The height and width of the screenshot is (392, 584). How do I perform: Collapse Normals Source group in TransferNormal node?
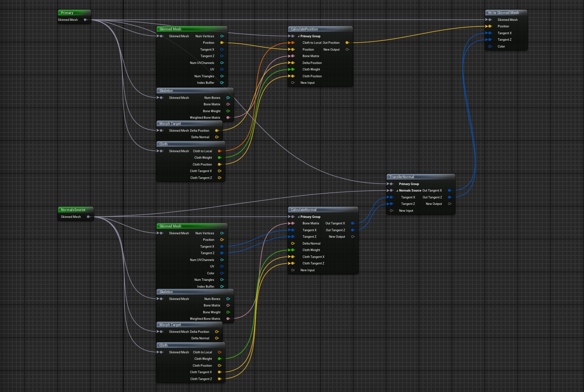pyautogui.click(x=397, y=191)
